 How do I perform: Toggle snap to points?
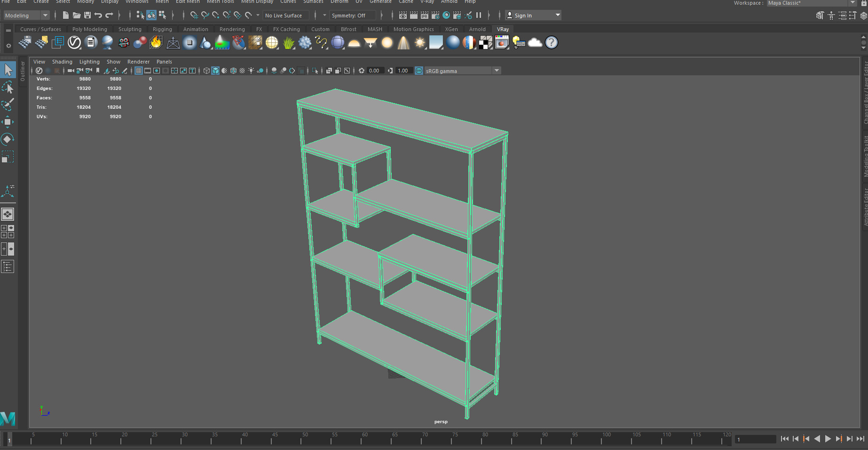point(216,15)
